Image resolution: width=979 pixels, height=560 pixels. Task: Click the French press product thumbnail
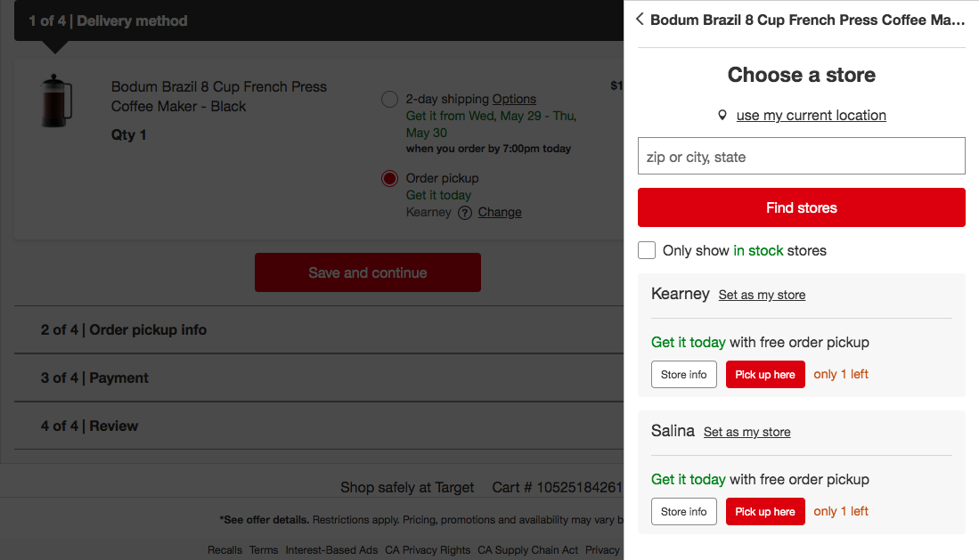point(56,101)
